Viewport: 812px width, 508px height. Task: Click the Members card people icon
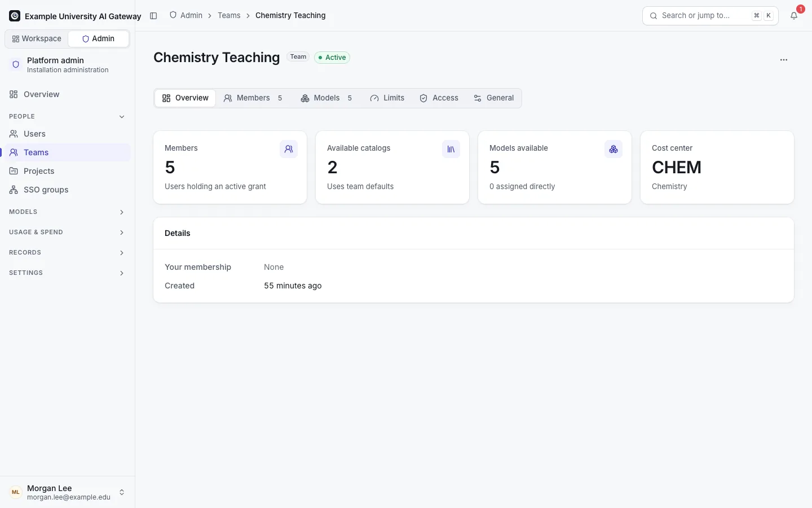click(289, 149)
